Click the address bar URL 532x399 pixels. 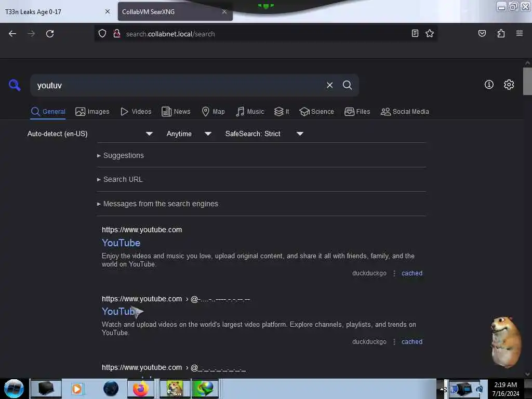[x=170, y=34]
